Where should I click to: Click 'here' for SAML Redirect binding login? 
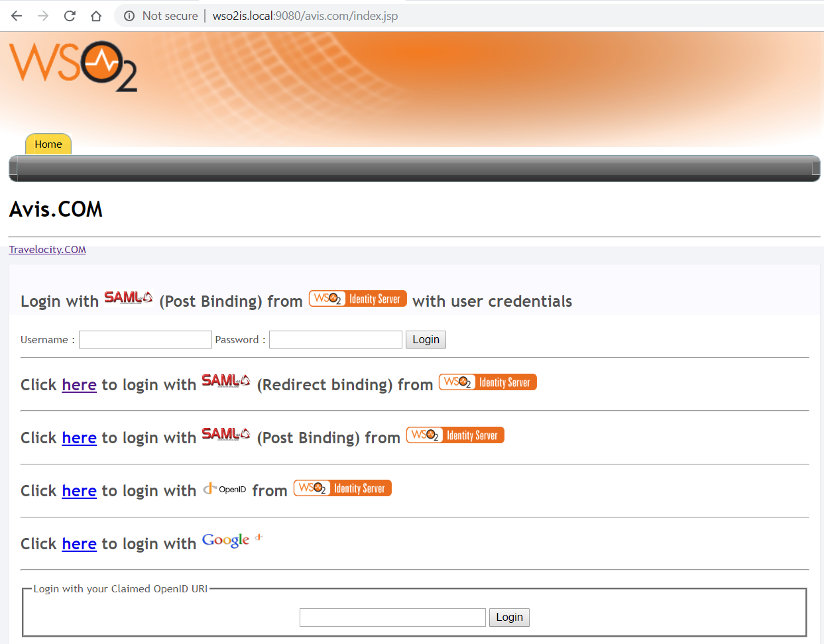tap(80, 385)
